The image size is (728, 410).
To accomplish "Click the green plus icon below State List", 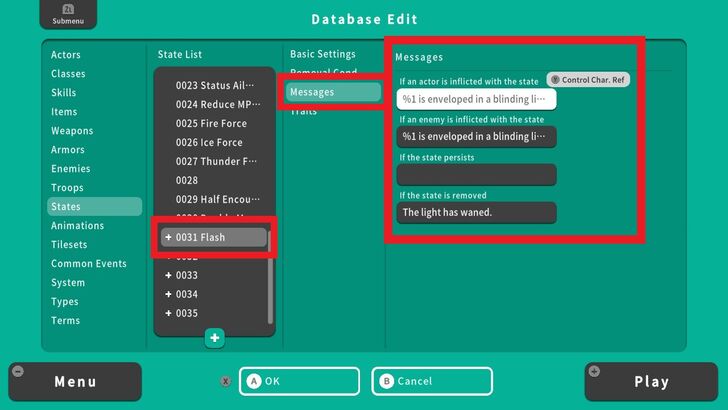I will 215,338.
